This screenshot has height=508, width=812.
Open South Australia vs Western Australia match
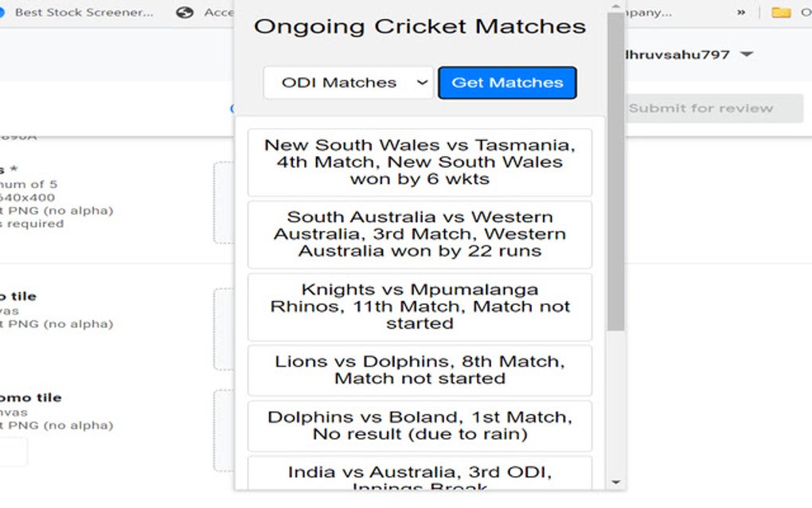(x=420, y=234)
